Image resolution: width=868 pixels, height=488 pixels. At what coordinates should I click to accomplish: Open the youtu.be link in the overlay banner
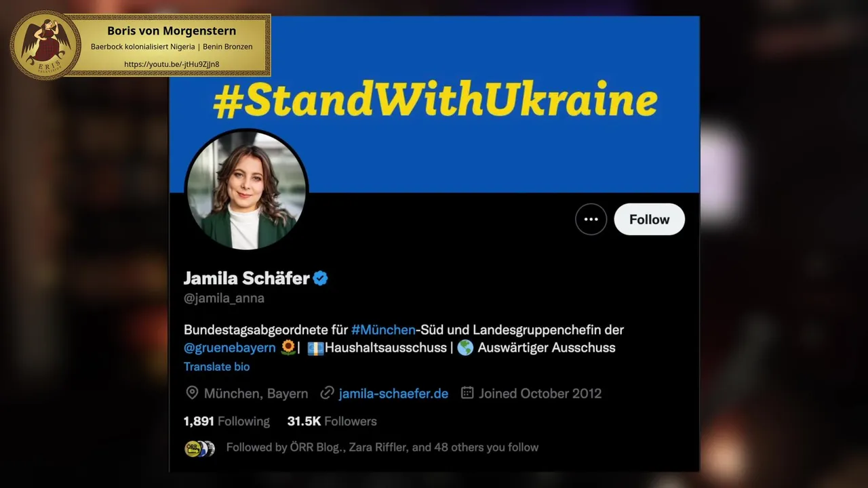pos(172,64)
